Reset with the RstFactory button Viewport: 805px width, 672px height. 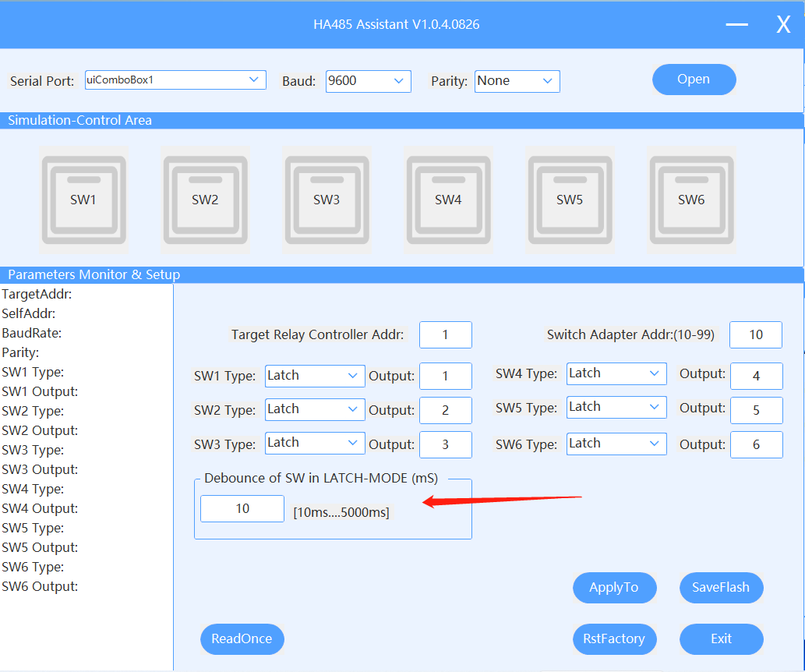click(x=614, y=639)
